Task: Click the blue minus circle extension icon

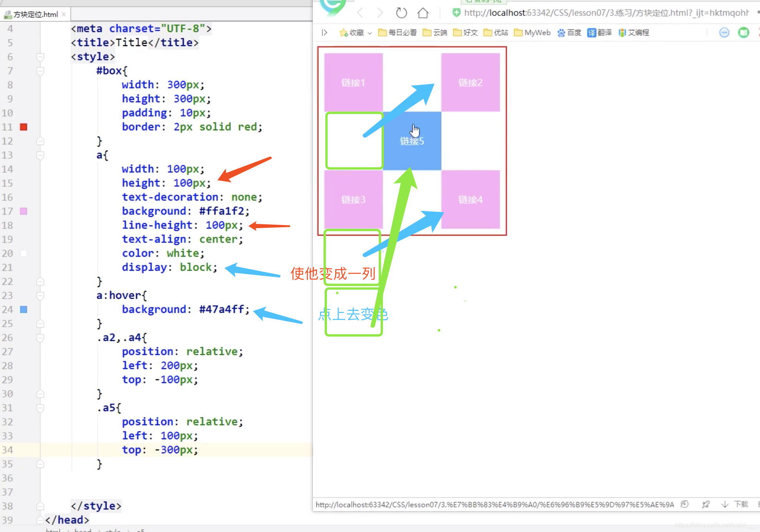Action: 724,33
